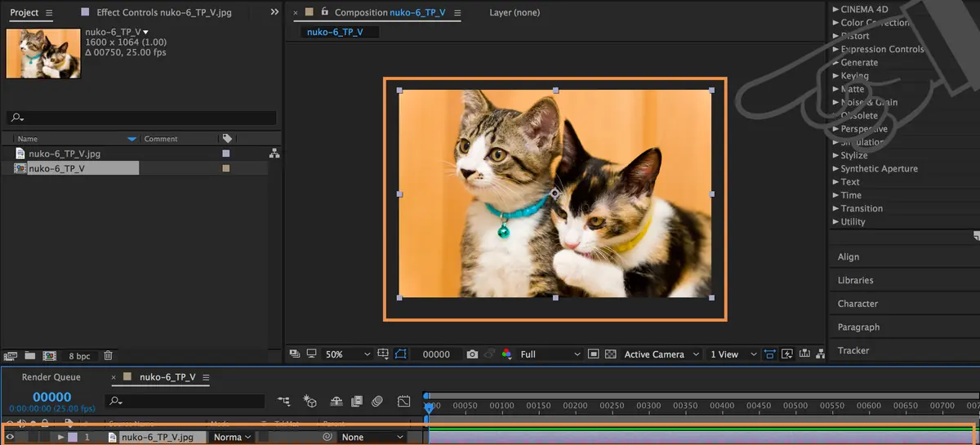Image resolution: width=980 pixels, height=445 pixels.
Task: Open the Full resolution dropdown
Action: pos(550,354)
